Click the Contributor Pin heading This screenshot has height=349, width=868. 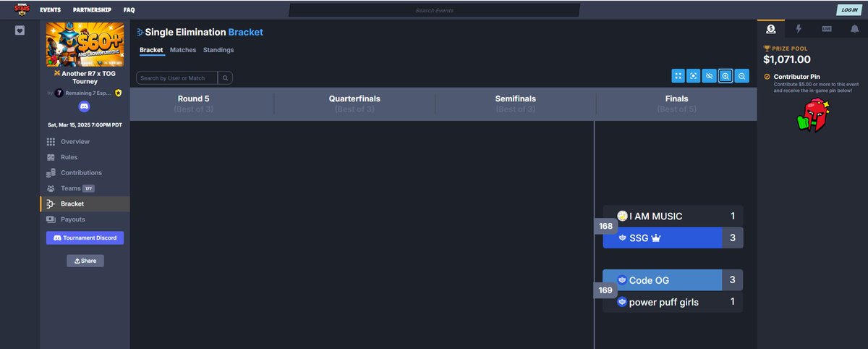point(796,76)
